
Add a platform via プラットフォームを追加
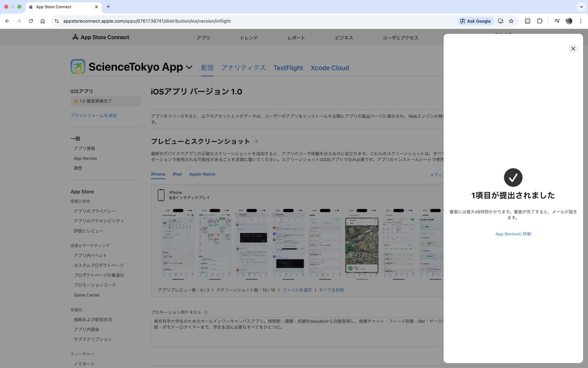coord(95,115)
